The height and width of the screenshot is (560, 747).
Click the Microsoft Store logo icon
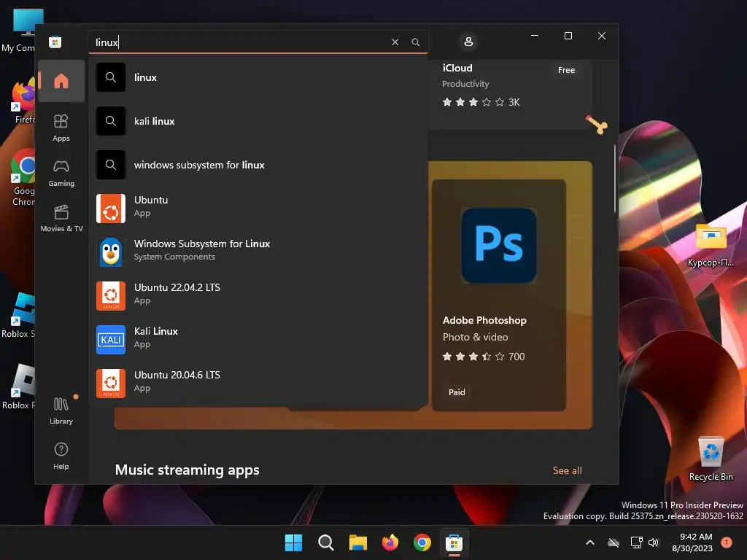coord(55,42)
